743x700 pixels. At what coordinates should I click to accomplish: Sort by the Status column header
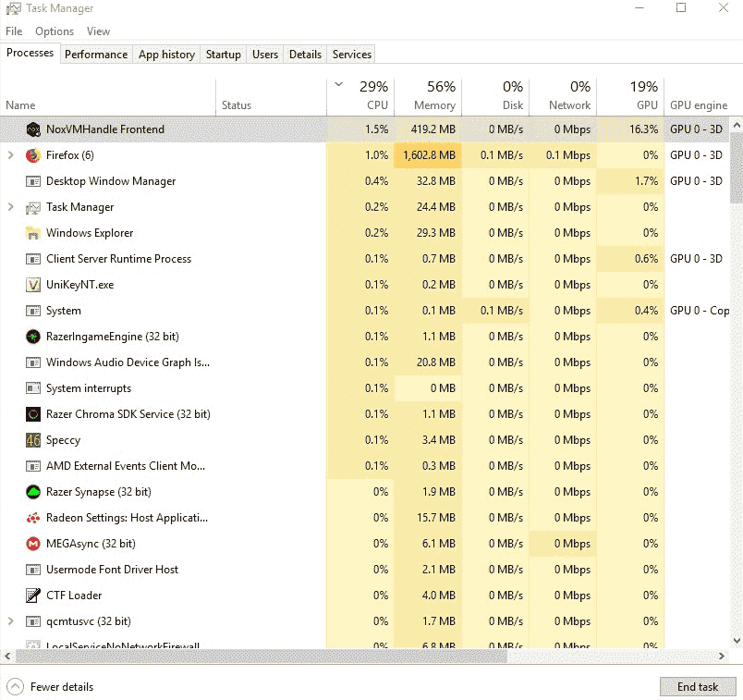point(271,97)
